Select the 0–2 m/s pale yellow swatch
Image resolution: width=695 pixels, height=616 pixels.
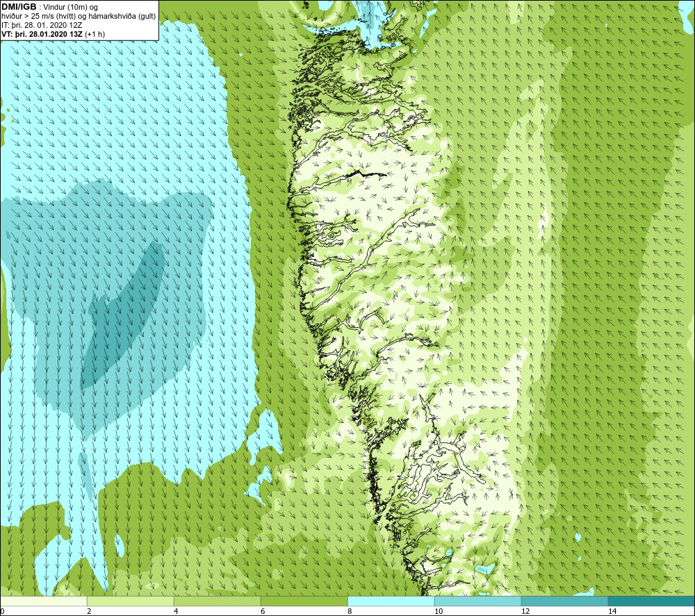coord(43,601)
